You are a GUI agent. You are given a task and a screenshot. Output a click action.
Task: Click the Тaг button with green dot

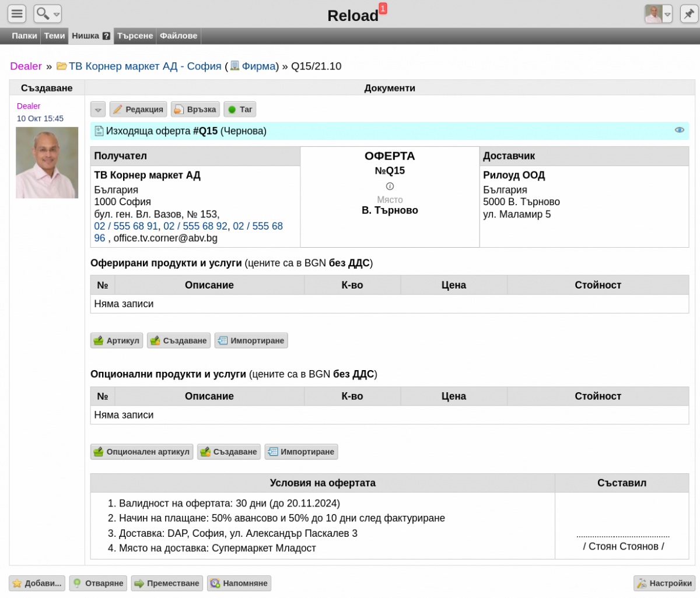point(240,109)
